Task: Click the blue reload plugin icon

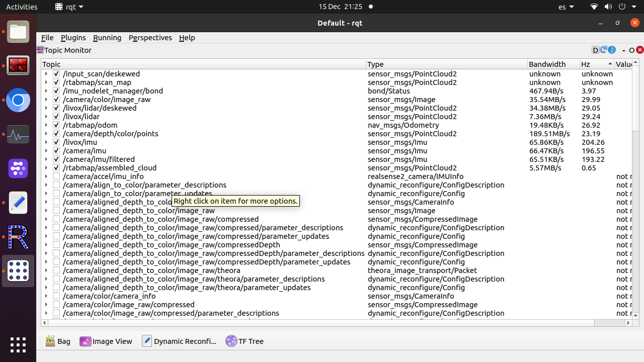Action: (604, 50)
